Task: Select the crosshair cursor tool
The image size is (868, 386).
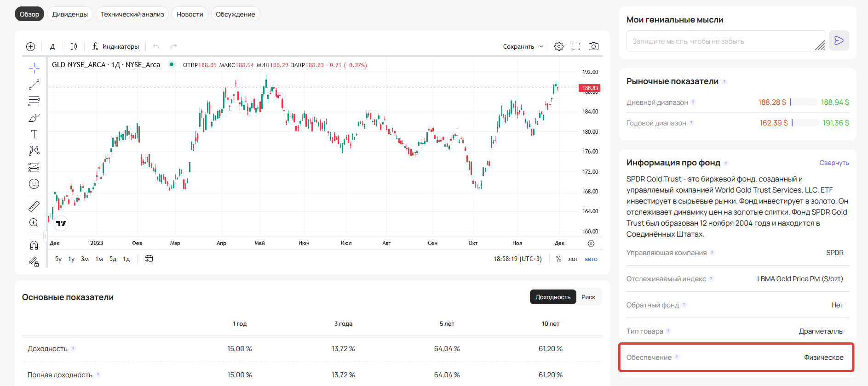Action: tap(34, 68)
